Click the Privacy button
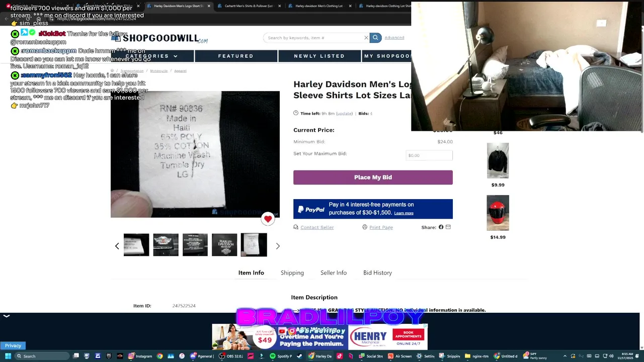 tap(13, 345)
